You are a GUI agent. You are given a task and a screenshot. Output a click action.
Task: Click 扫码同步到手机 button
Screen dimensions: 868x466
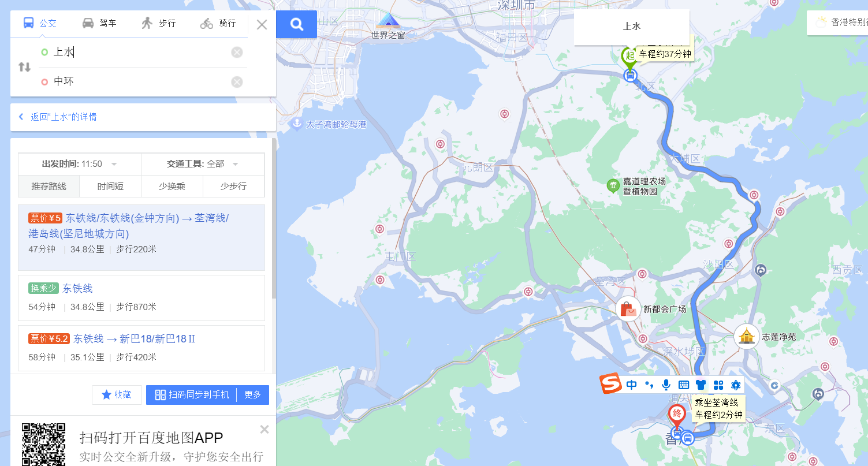192,395
